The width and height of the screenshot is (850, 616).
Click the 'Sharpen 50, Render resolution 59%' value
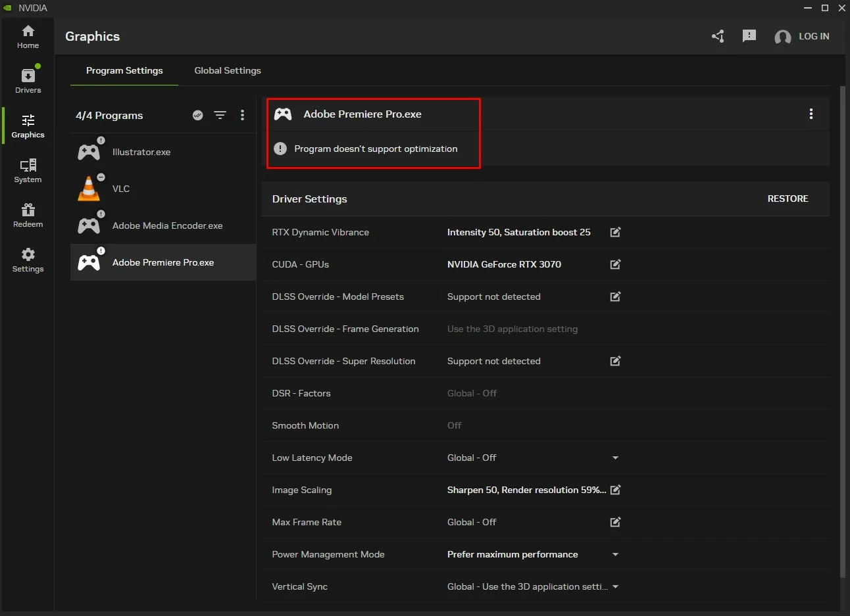(526, 490)
